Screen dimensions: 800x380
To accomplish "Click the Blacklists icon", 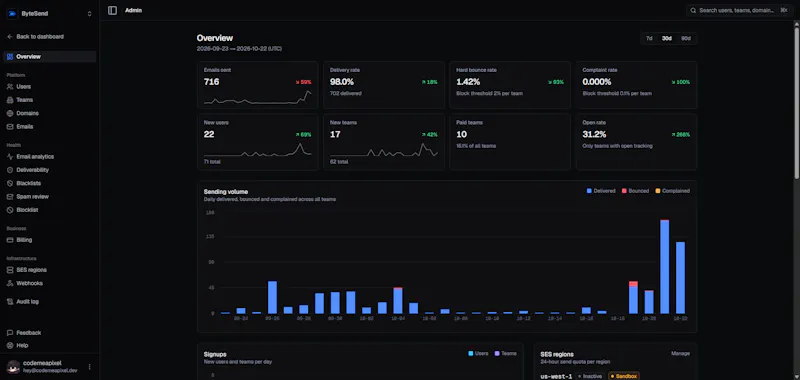I will tap(10, 183).
